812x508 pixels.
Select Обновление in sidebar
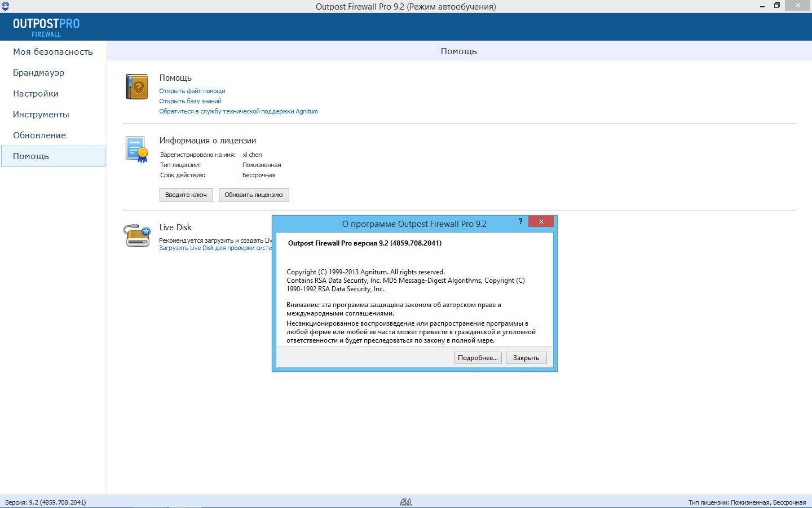53,135
